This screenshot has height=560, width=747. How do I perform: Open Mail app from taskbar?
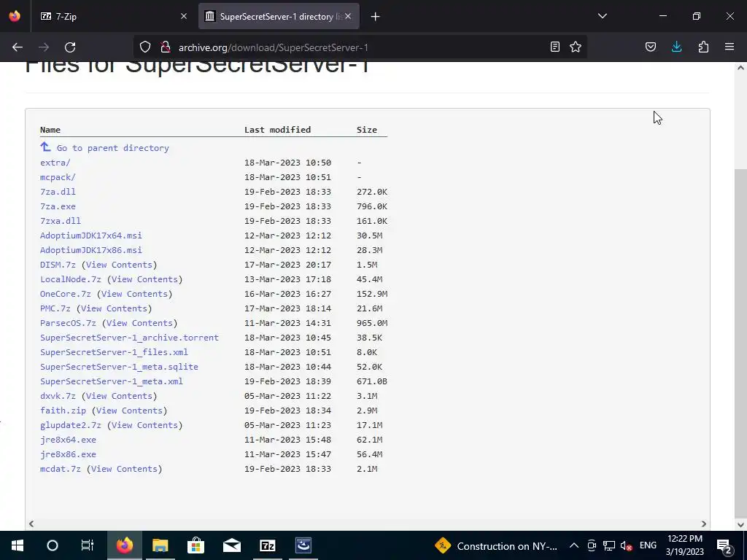click(231, 545)
